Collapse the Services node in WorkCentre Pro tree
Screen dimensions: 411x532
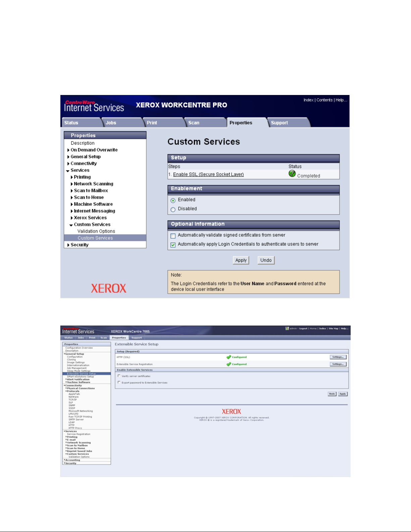click(x=68, y=171)
